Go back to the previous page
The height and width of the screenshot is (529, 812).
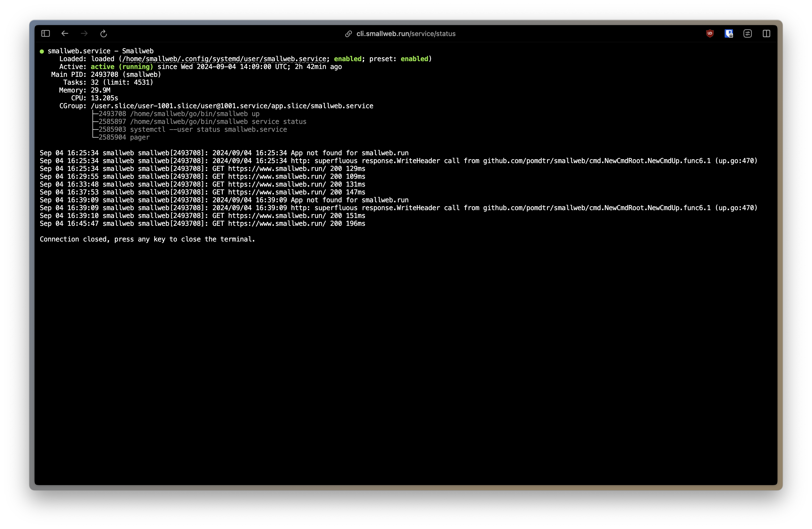click(x=65, y=33)
